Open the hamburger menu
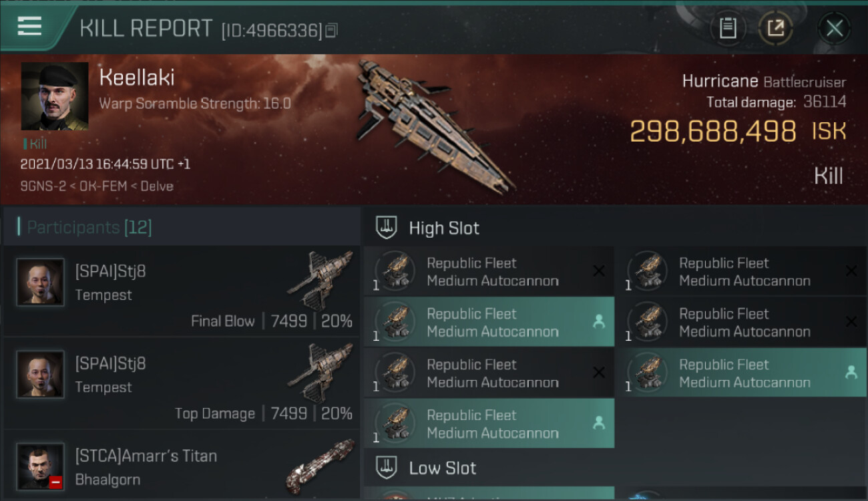The image size is (868, 501). pyautogui.click(x=29, y=27)
